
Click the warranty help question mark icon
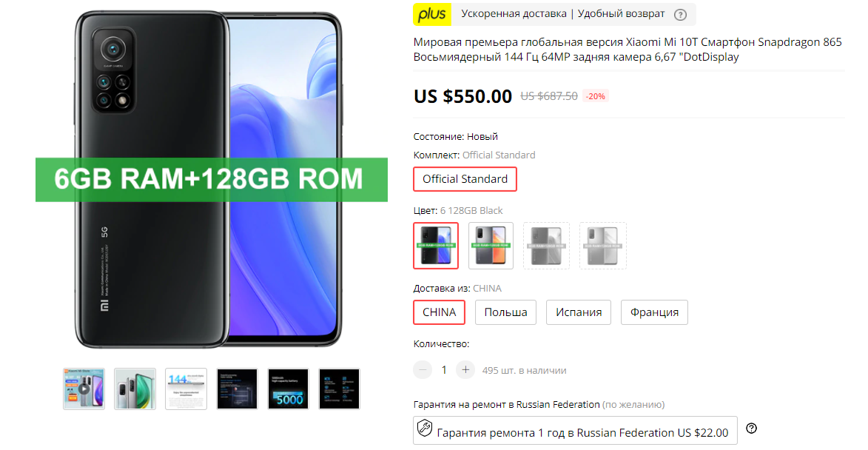(751, 428)
